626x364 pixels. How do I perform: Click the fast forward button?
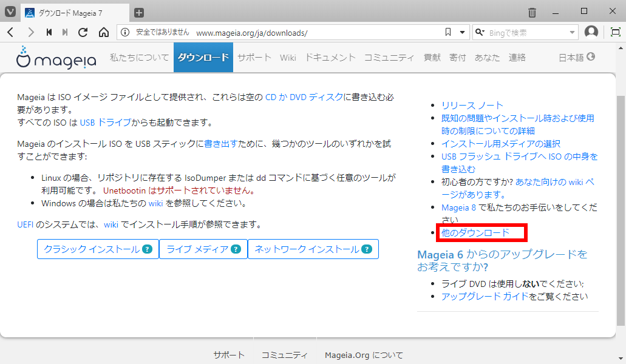coord(65,32)
